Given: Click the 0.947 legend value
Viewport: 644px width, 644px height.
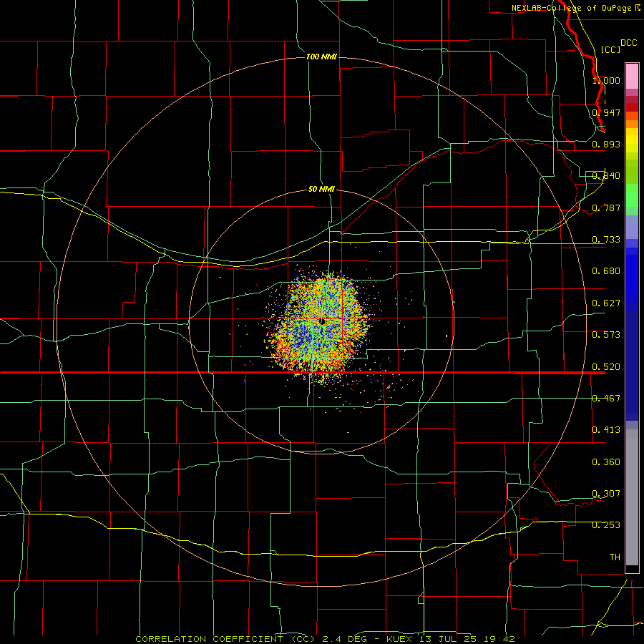Looking at the screenshot, I should [x=606, y=112].
